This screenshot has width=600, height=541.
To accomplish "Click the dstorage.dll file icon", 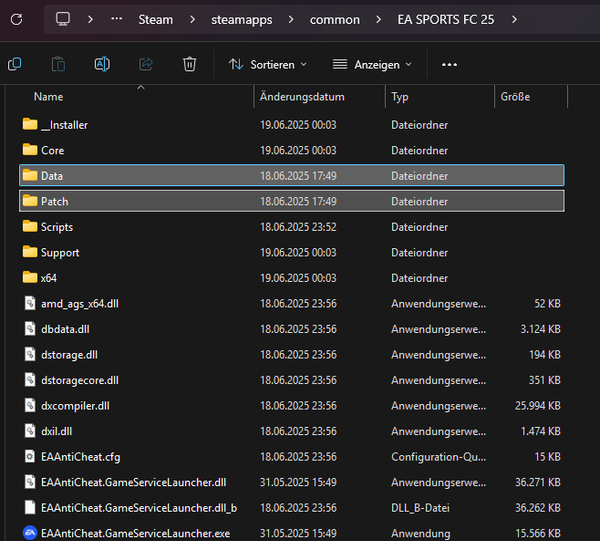I will tap(30, 354).
